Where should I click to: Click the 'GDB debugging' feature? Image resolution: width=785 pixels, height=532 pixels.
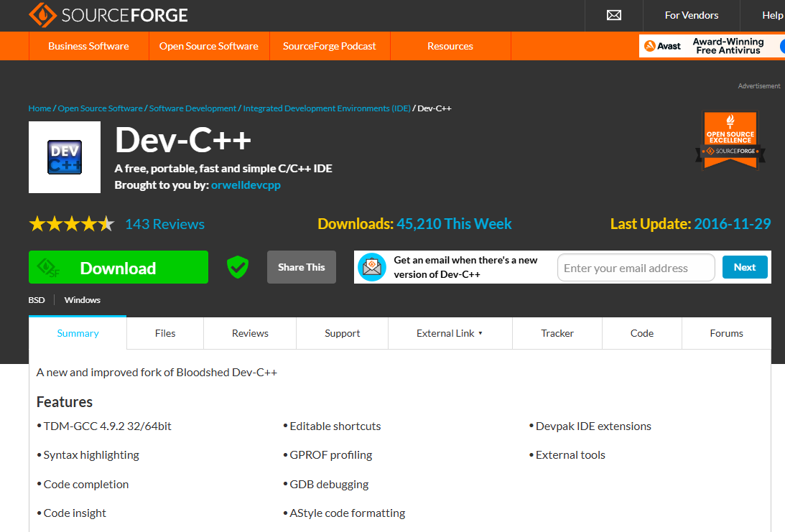329,485
